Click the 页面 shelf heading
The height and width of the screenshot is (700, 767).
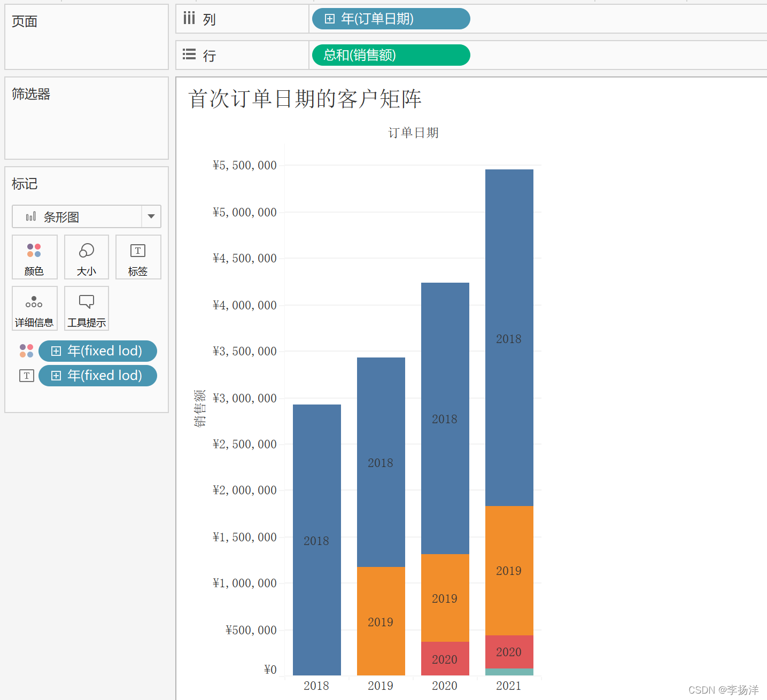pyautogui.click(x=25, y=21)
